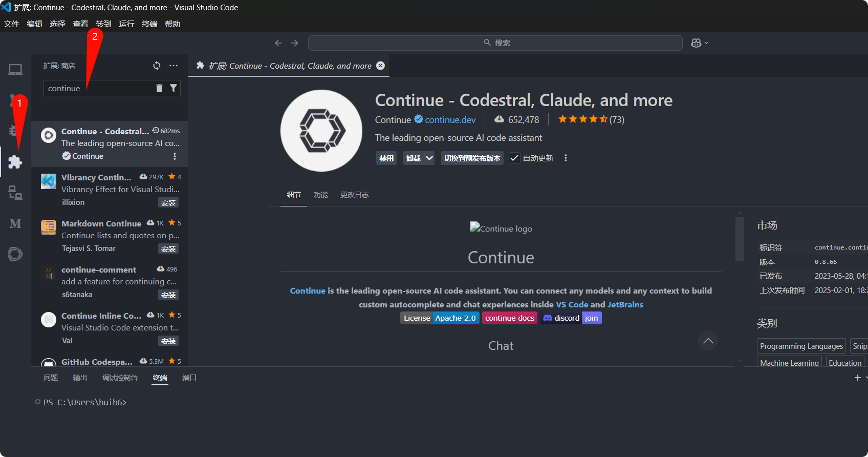Install the continue-comment extension
868x457 pixels.
[x=168, y=295]
